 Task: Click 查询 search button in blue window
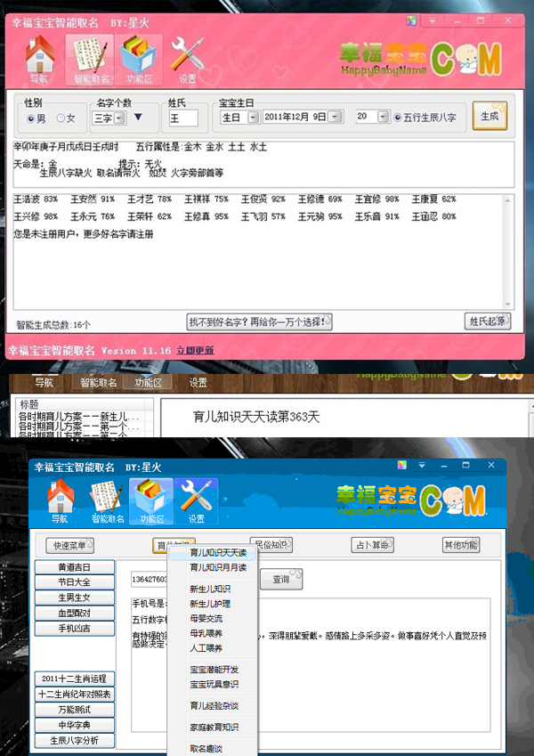[x=281, y=579]
